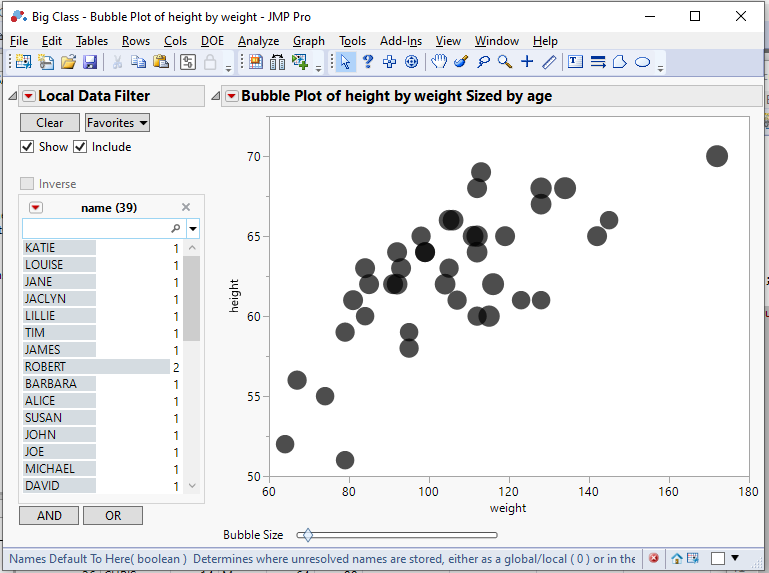Open the File menu
769x573 pixels.
[x=19, y=41]
